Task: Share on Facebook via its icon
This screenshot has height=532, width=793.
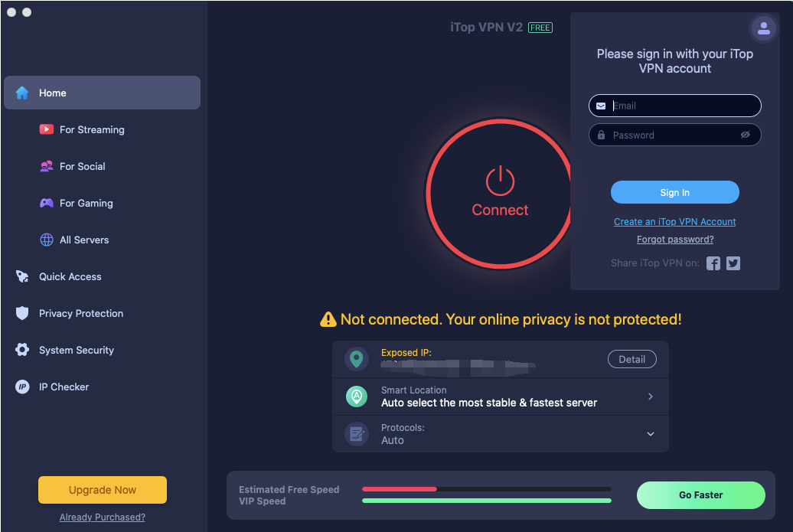Action: tap(713, 263)
